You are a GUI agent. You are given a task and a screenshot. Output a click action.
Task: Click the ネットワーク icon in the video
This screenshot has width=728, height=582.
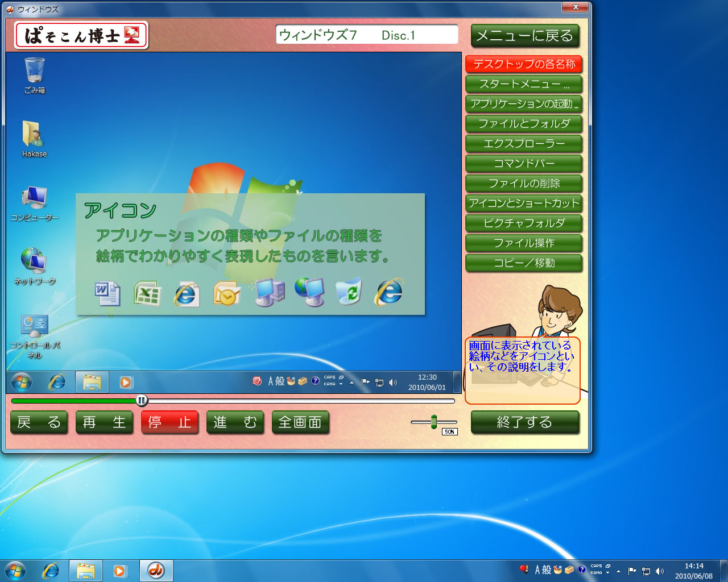[34, 261]
